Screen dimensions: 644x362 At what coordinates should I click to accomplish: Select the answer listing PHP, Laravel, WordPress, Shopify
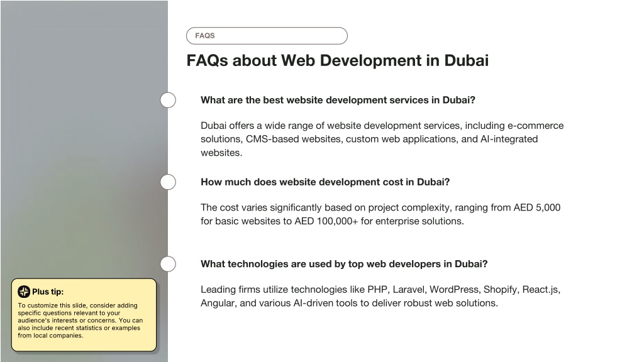tap(380, 297)
